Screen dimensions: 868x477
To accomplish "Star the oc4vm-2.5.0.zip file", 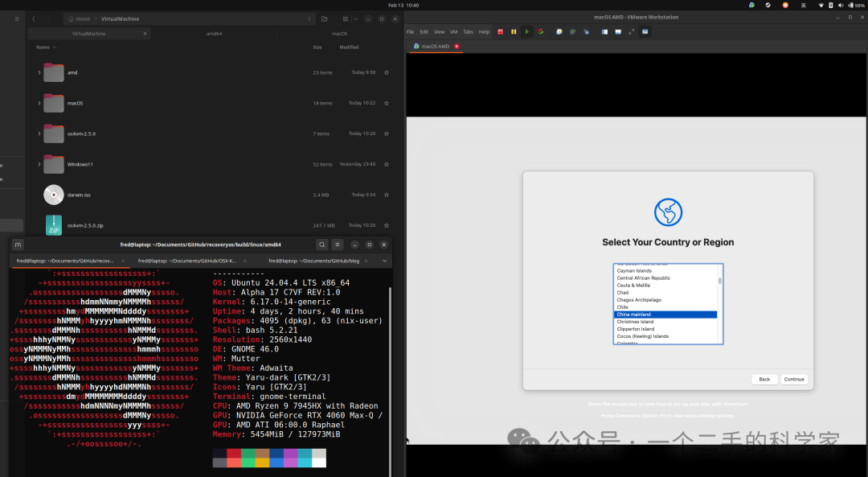I will 387,225.
